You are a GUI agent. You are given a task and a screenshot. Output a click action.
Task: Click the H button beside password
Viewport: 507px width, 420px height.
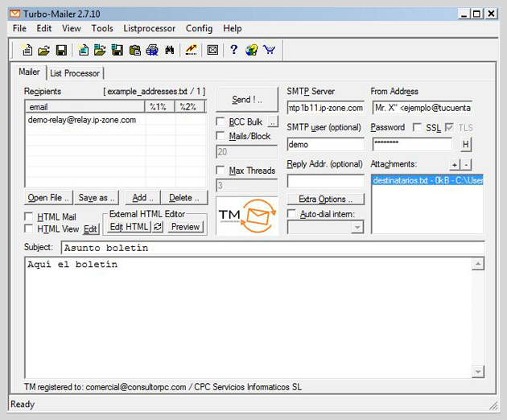466,144
